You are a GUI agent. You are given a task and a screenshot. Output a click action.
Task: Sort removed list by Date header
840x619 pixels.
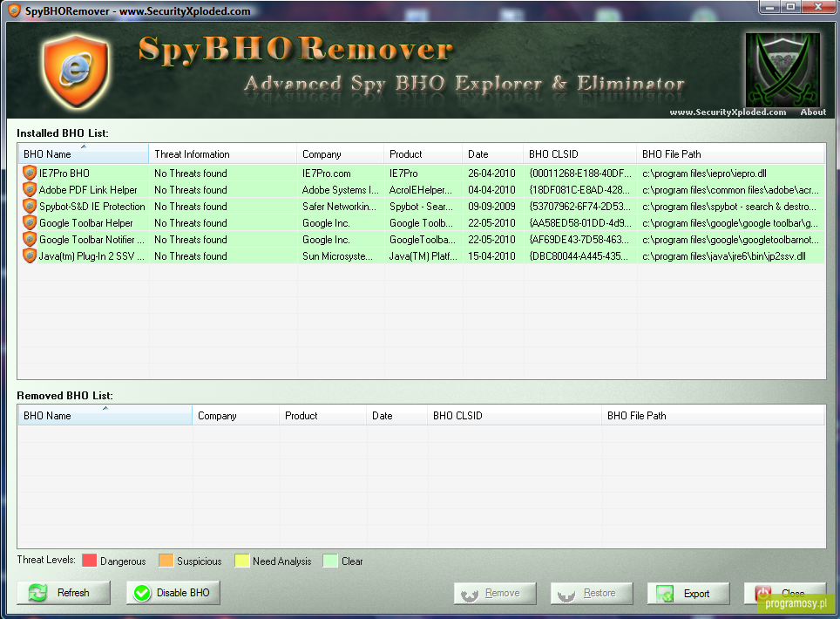(397, 415)
